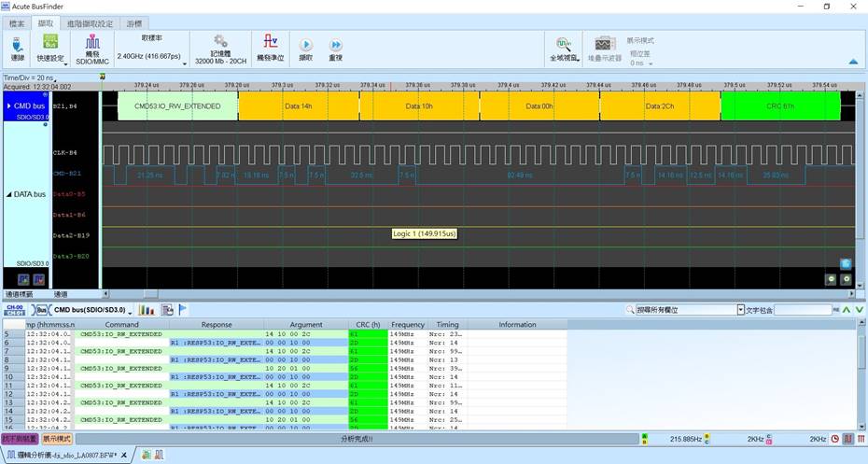Collapse the DATA bus channel group
Image resolution: width=868 pixels, height=464 pixels.
8,194
